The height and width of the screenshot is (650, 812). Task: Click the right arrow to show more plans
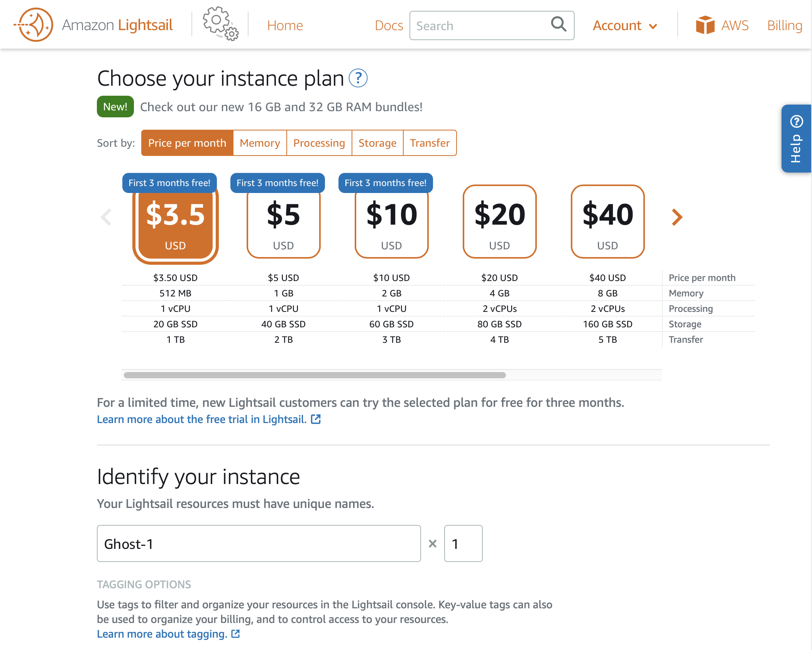click(676, 217)
